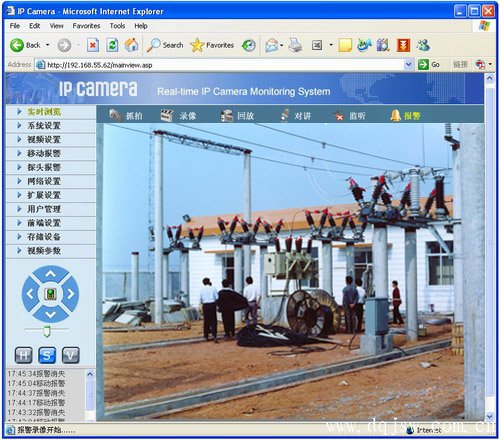This screenshot has height=440, width=500.
Task: Click the PTZ speed slider handle
Action: pos(47,331)
